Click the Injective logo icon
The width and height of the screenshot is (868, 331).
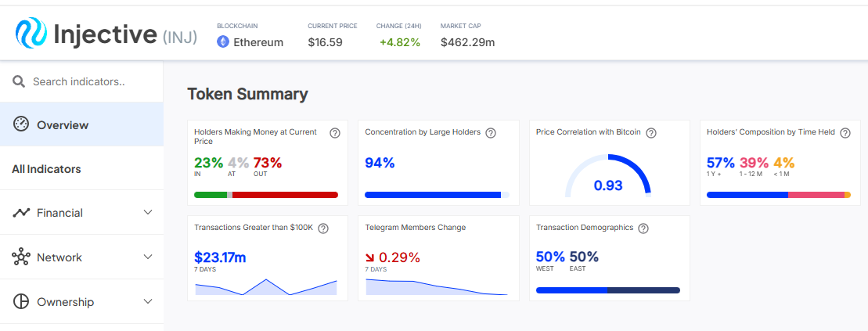coord(31,33)
